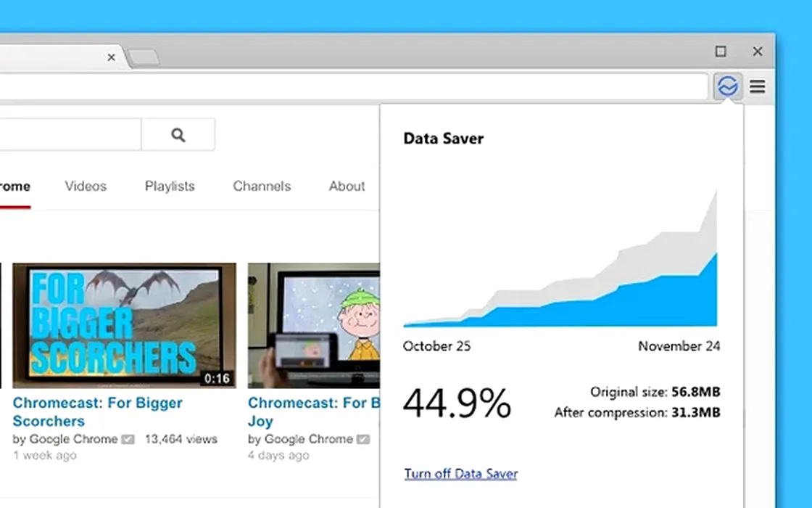Maximize the Chrome window
Image resolution: width=812 pixels, height=508 pixels.
tap(720, 52)
